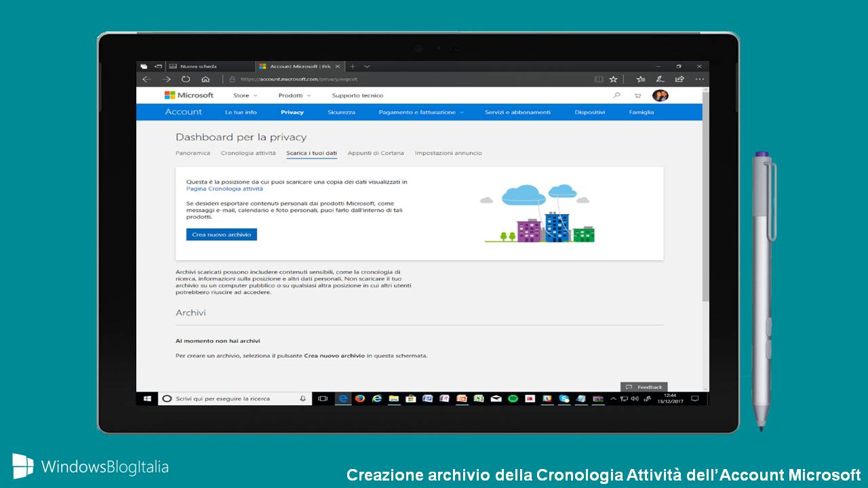This screenshot has height=488, width=868.
Task: Select the Privacy menu item
Action: click(x=292, y=113)
